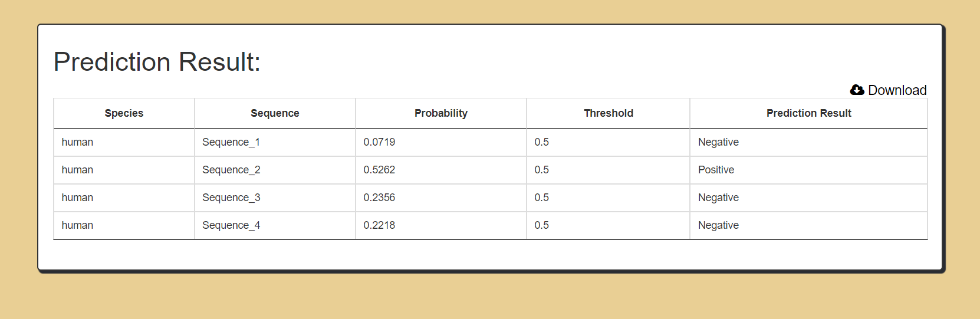This screenshot has width=980, height=319.
Task: Click probability value 0.5262
Action: point(379,170)
